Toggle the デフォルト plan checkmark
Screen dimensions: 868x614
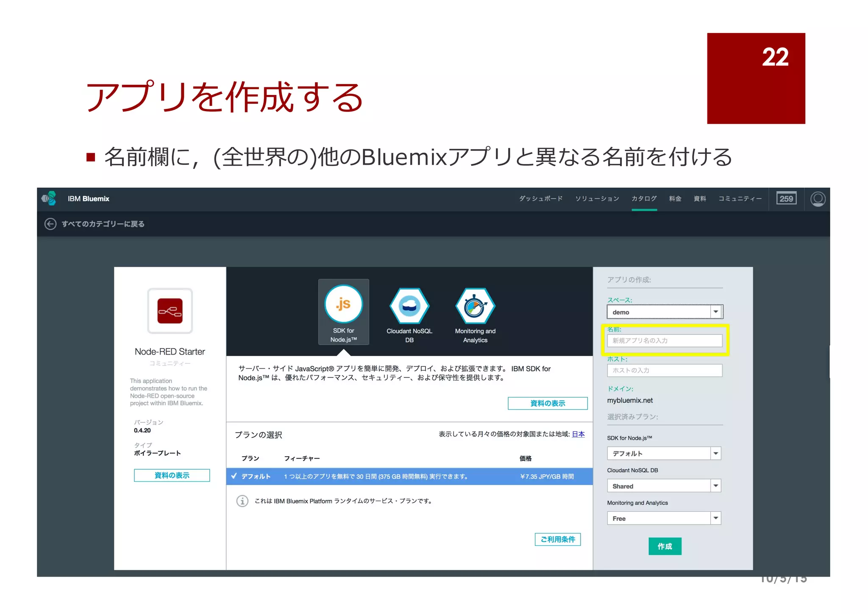[234, 476]
